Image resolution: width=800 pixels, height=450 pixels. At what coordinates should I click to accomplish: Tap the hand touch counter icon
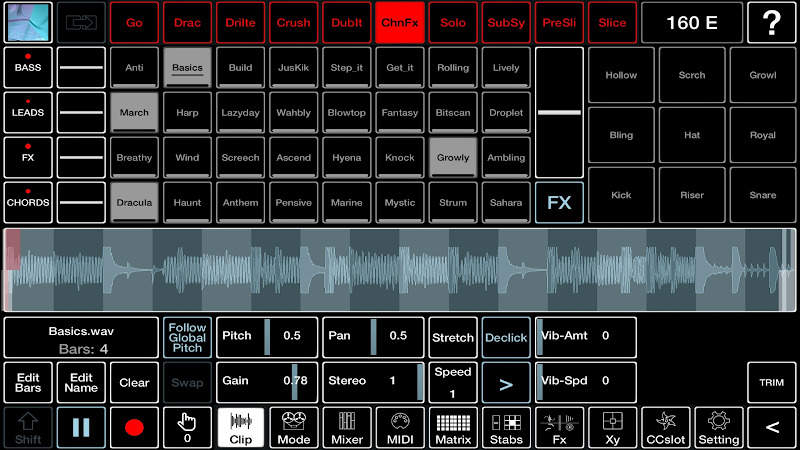pos(187,428)
